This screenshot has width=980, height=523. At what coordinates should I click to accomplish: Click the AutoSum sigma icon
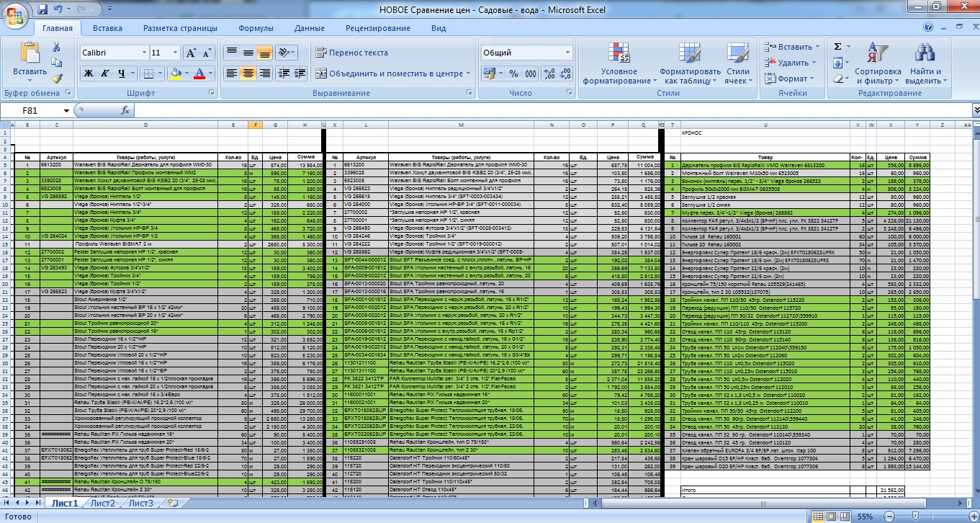837,47
